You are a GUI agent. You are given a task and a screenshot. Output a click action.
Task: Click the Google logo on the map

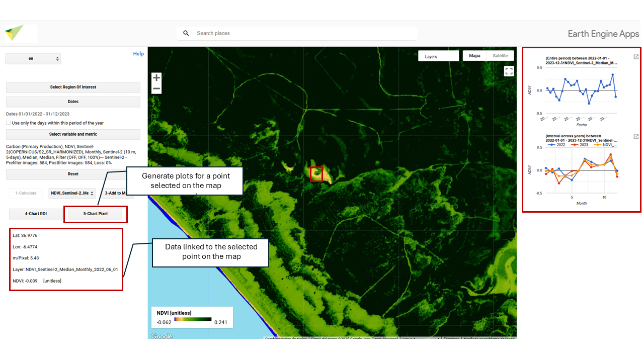coord(162,336)
